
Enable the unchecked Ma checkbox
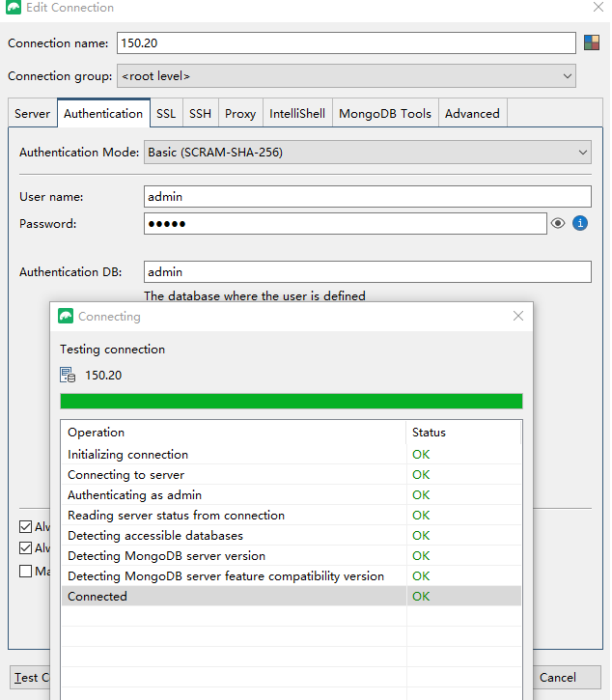[26, 571]
